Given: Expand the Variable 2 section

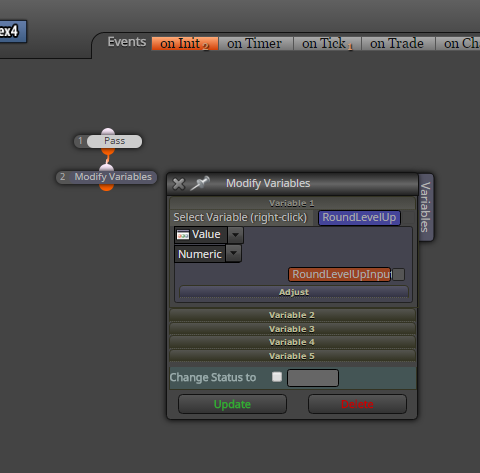Looking at the screenshot, I should coord(292,315).
